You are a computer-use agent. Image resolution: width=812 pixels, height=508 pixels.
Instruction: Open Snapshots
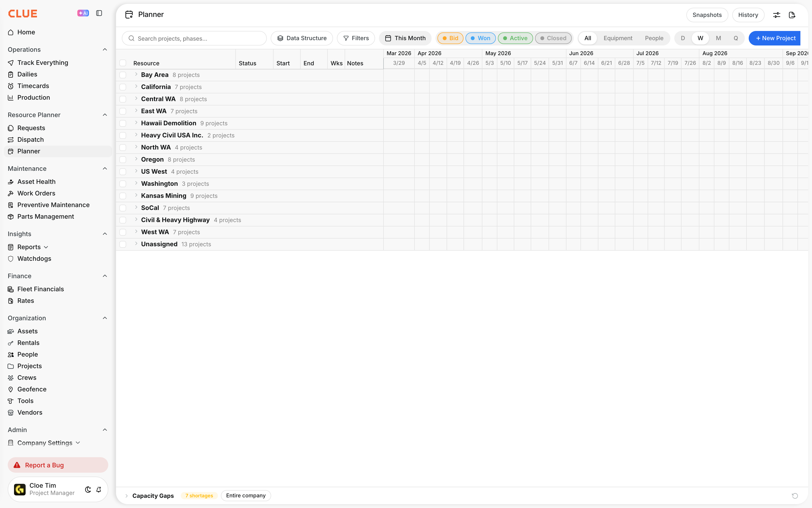(707, 15)
